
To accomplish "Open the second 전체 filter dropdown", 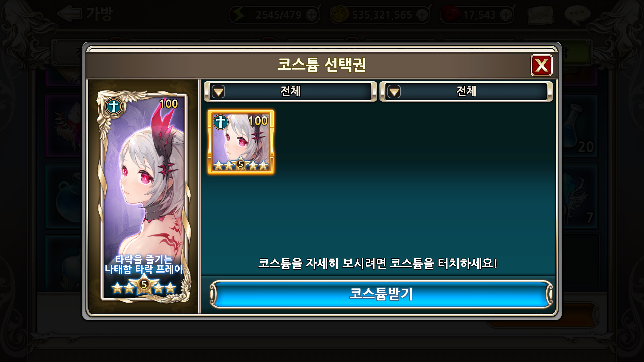I will [466, 92].
